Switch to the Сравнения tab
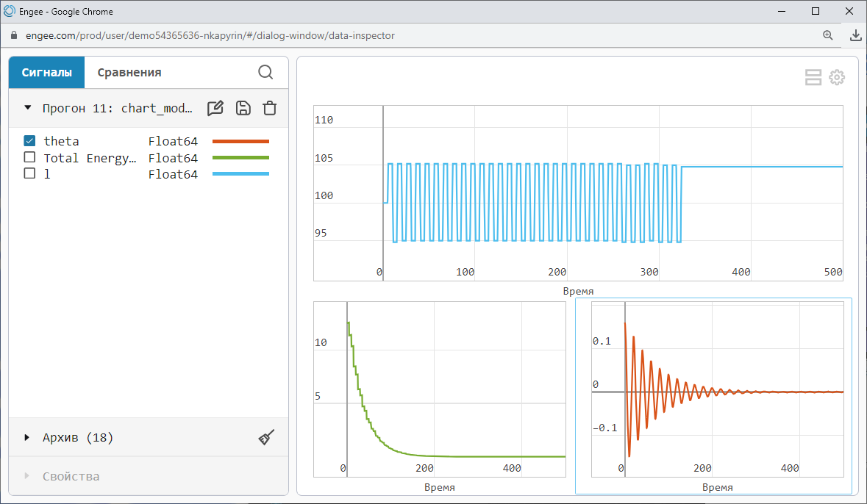 pos(129,72)
